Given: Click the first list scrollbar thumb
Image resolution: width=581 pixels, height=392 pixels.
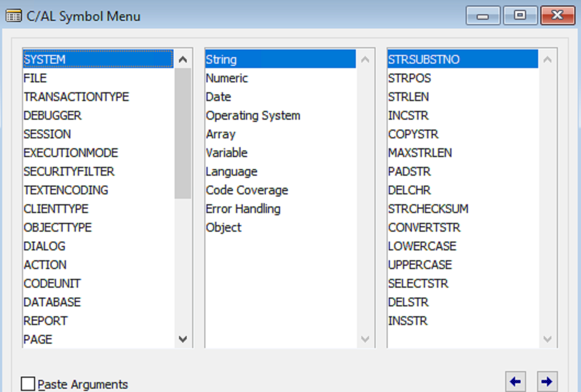Looking at the screenshot, I should pos(183,133).
